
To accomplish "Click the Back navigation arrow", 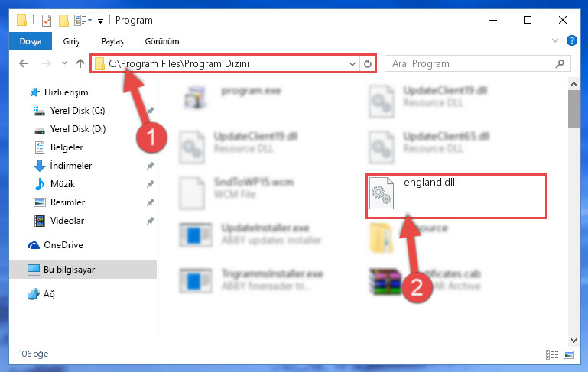I will click(24, 63).
